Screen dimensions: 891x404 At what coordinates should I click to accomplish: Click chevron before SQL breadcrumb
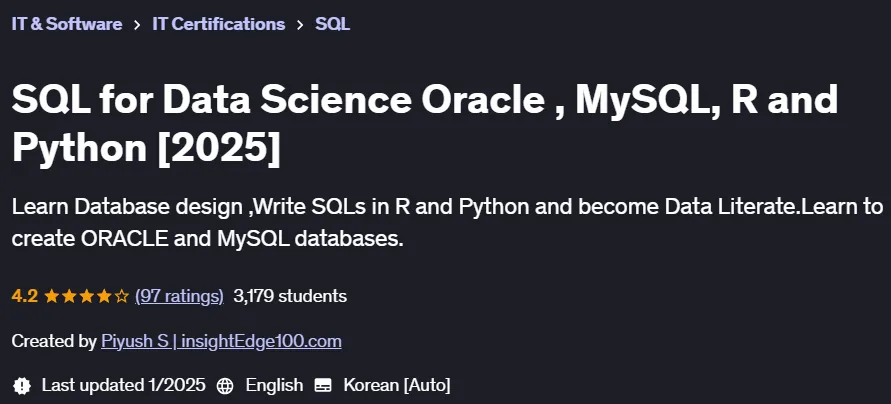tap(300, 25)
